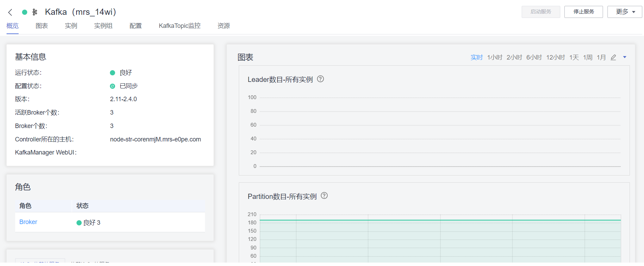Select the 1月 time range
The height and width of the screenshot is (266, 644).
(x=601, y=57)
